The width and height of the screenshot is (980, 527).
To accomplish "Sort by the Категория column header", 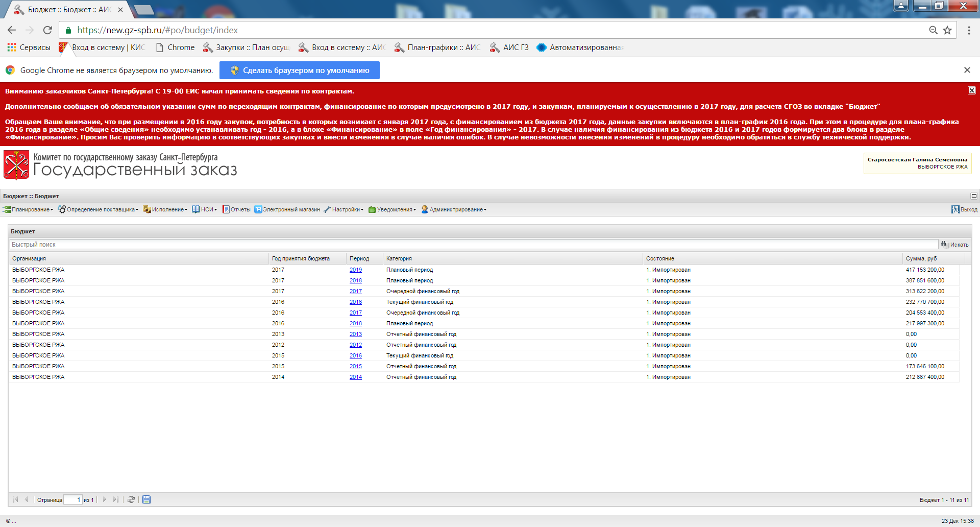I will (x=512, y=258).
